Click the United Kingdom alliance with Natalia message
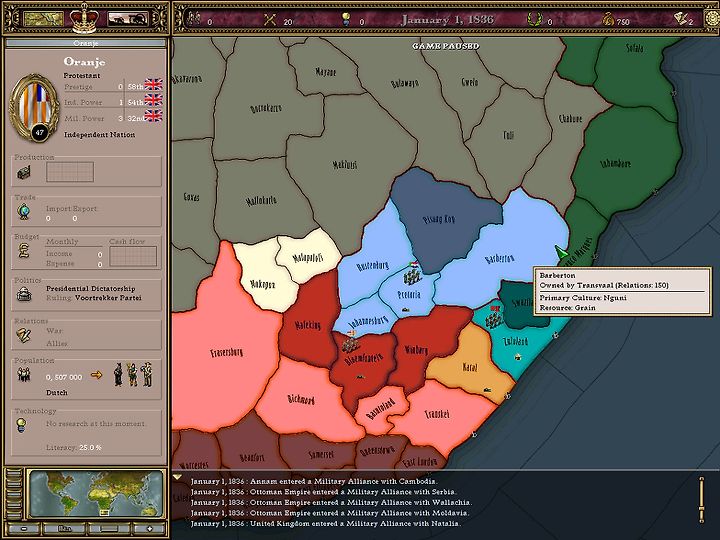Screen dimensions: 720x540 [x=326, y=523]
